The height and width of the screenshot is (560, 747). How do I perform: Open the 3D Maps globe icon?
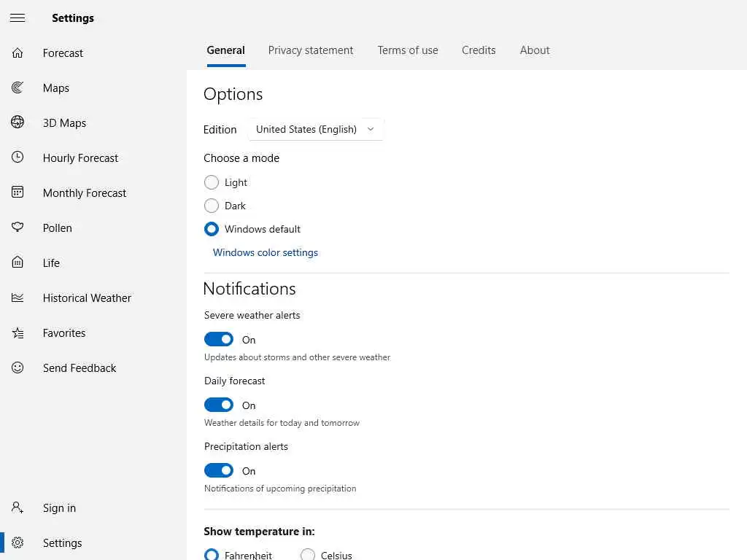[18, 122]
